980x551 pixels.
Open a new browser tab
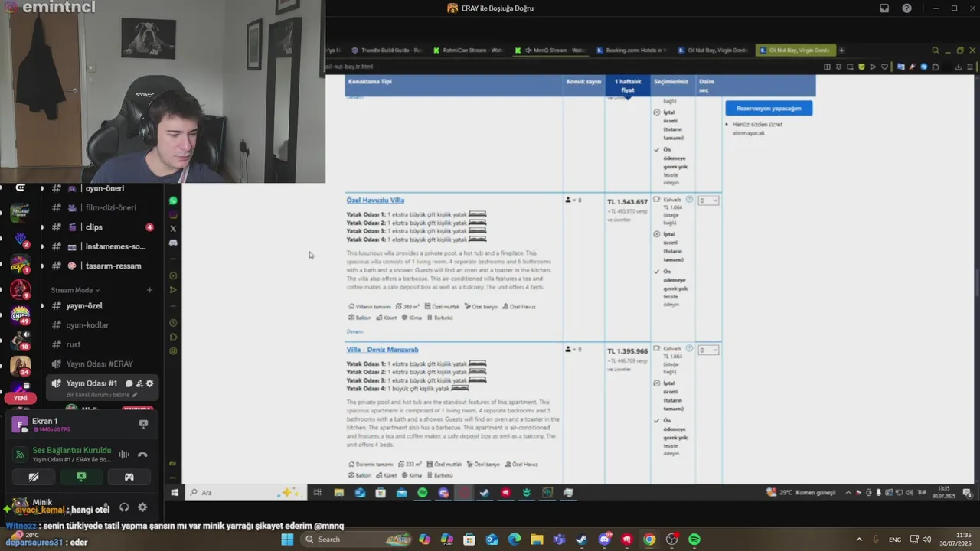click(841, 51)
